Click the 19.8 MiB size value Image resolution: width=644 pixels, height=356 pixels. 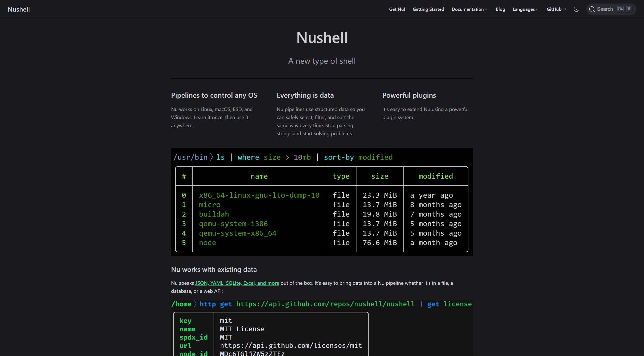[380, 214]
